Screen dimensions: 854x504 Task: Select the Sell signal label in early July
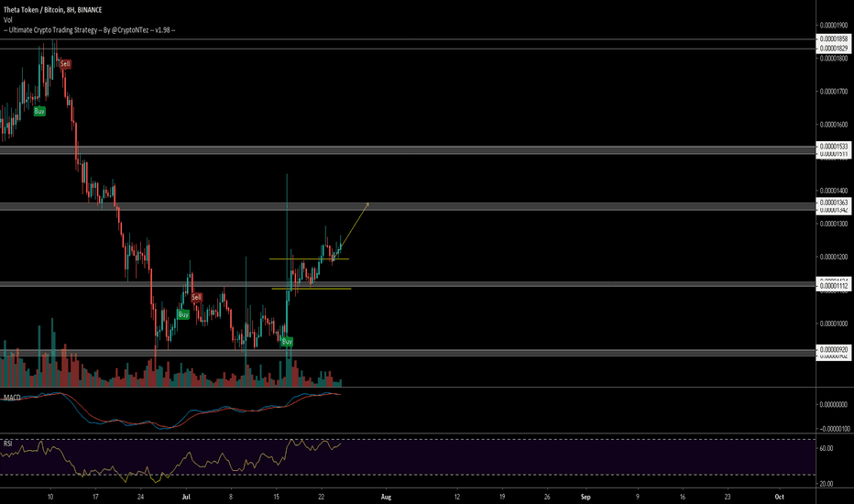tap(197, 297)
